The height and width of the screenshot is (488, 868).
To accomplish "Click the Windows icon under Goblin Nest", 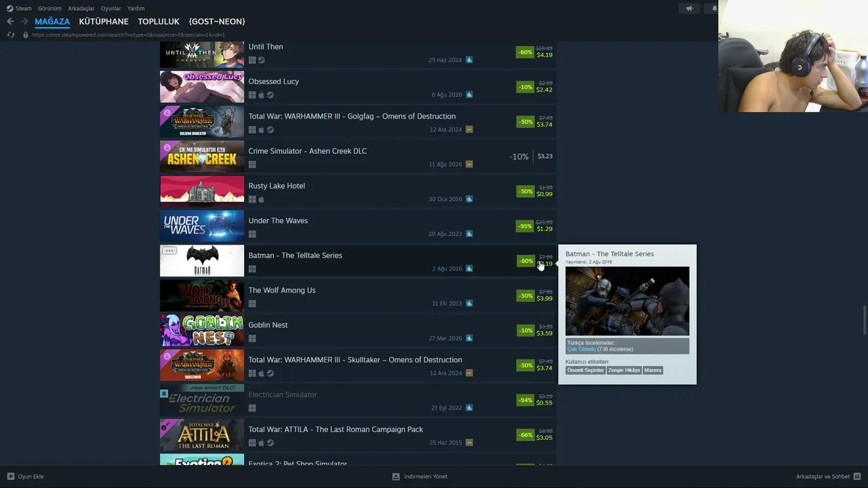I will [252, 338].
